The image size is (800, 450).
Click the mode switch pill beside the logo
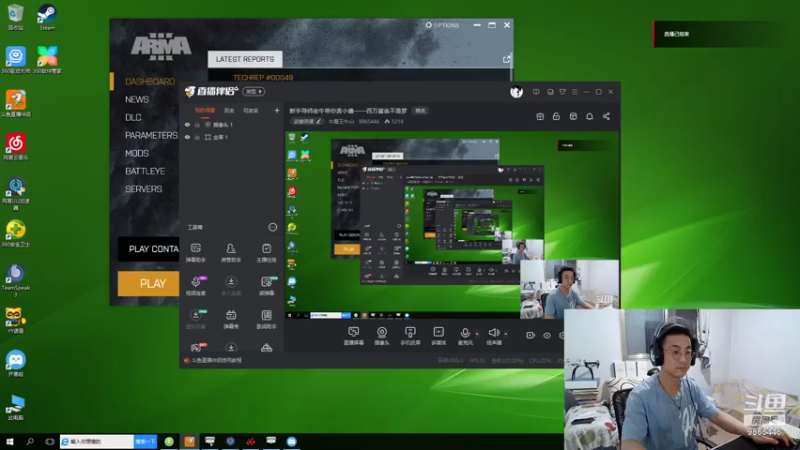tap(254, 91)
